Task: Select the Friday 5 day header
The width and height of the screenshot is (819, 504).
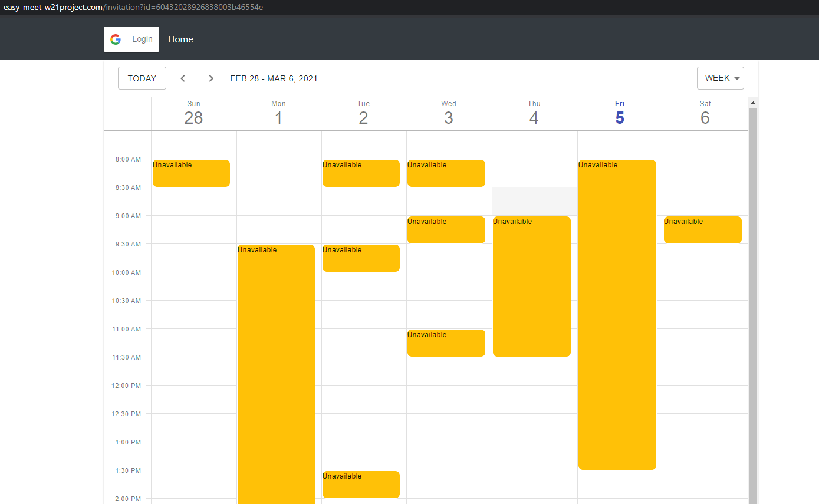Action: coord(619,112)
